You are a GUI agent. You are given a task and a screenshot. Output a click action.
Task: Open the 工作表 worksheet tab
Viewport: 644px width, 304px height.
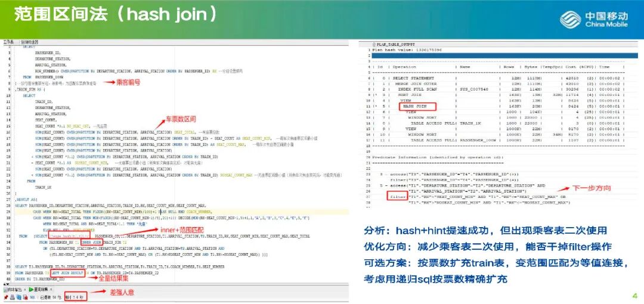click(8, 42)
